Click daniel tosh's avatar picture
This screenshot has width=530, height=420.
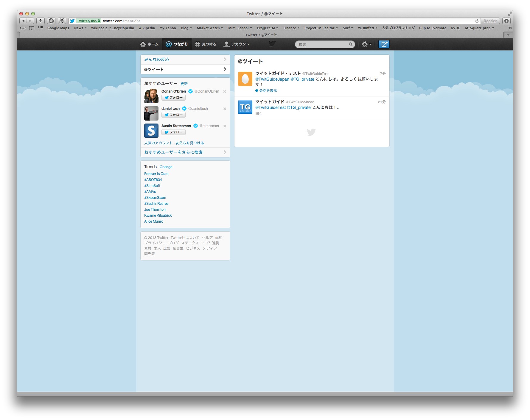[151, 113]
